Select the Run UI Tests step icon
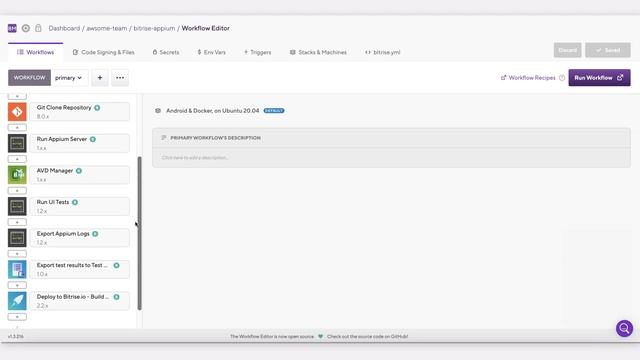The width and height of the screenshot is (640, 360). 17,206
